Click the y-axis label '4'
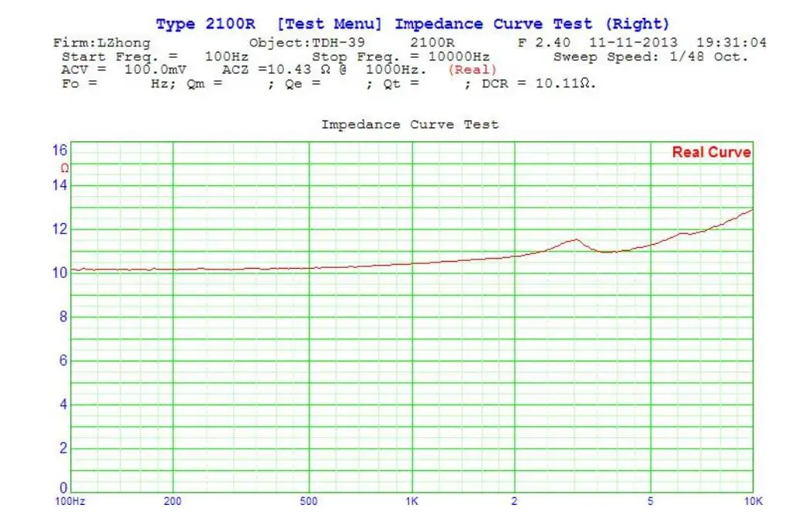Screen dimensions: 809x532 (x=63, y=404)
